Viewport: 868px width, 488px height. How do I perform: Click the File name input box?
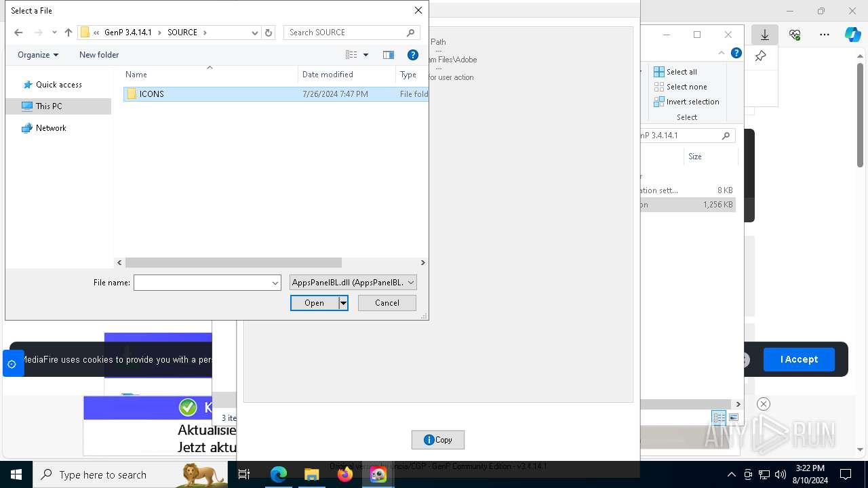point(202,283)
